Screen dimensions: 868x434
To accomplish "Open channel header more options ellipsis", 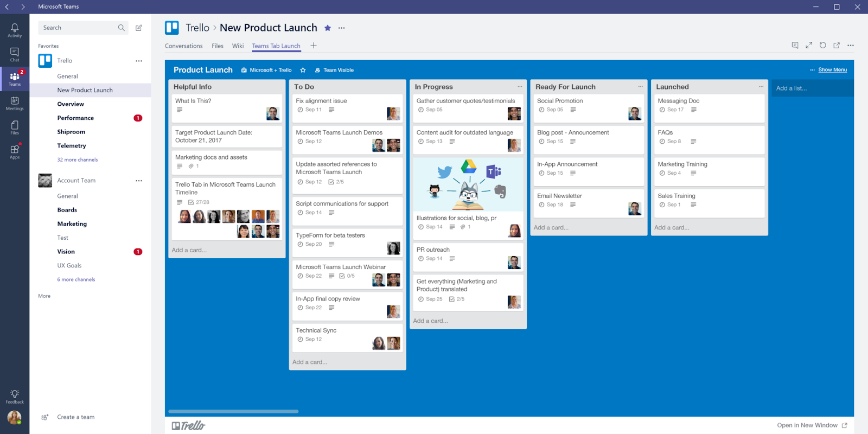I will pos(341,28).
